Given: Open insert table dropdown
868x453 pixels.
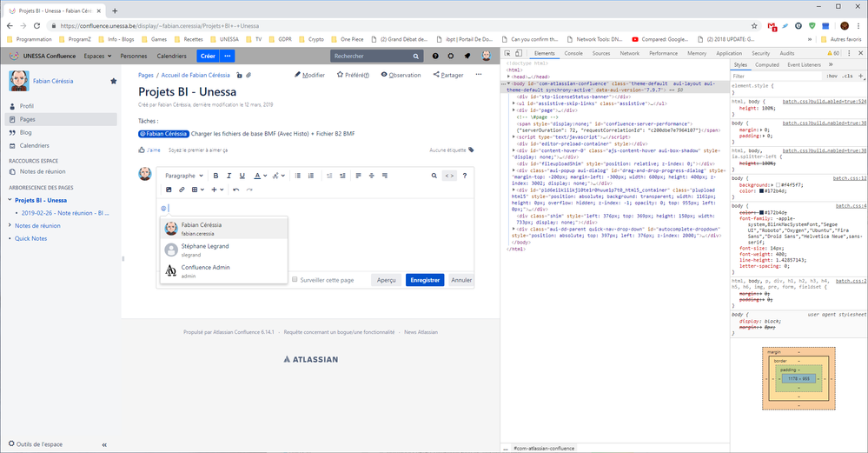Looking at the screenshot, I should point(197,190).
